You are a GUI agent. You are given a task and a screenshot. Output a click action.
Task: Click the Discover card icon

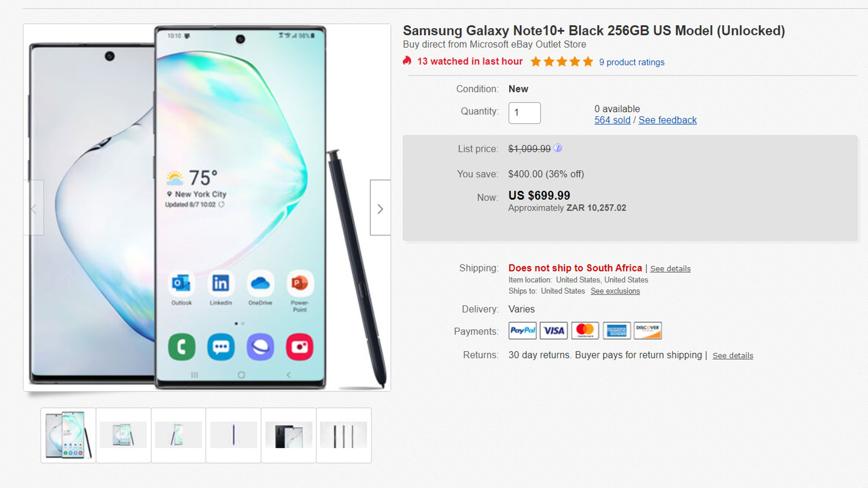click(648, 331)
